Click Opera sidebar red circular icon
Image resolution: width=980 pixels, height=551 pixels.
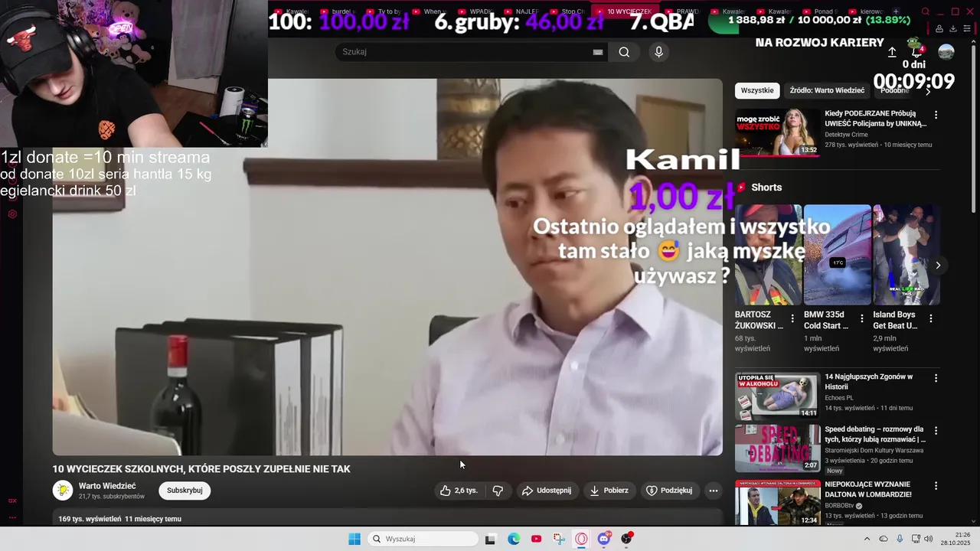click(12, 214)
